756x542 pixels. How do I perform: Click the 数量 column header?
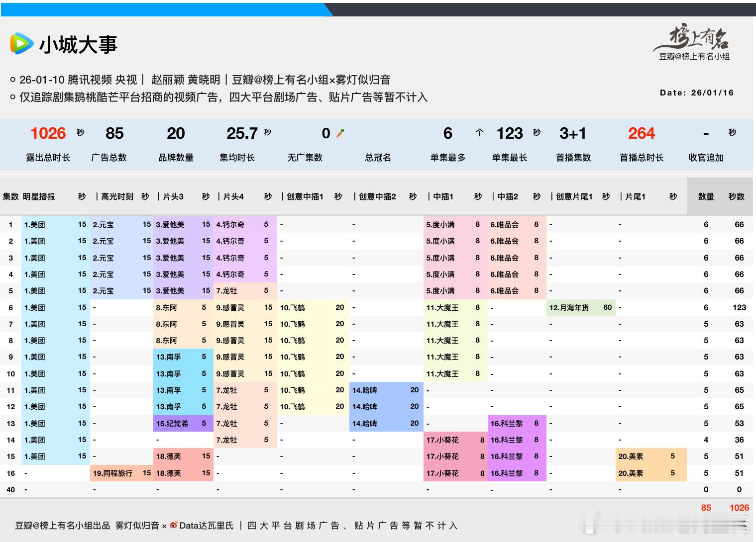[x=706, y=197]
